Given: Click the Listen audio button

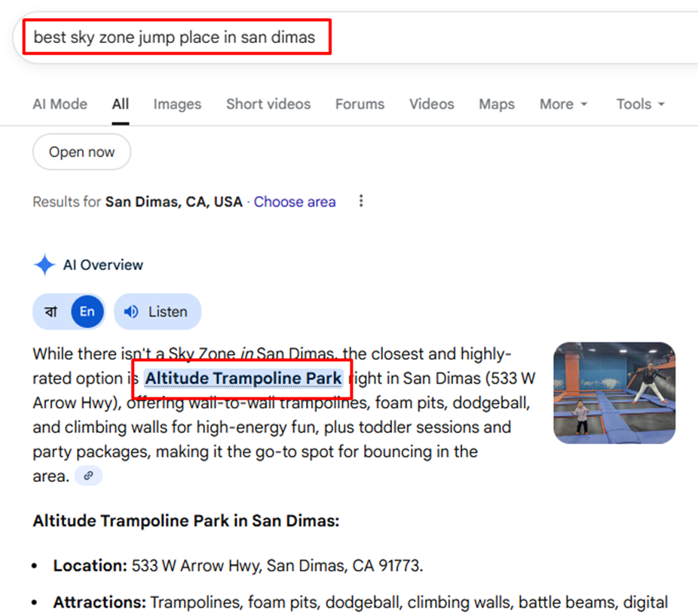Looking at the screenshot, I should 158,311.
